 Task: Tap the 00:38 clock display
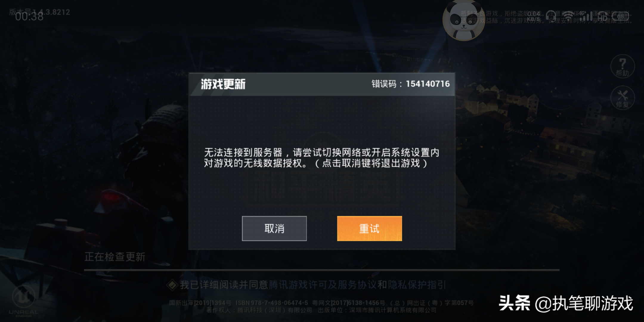[x=29, y=17]
